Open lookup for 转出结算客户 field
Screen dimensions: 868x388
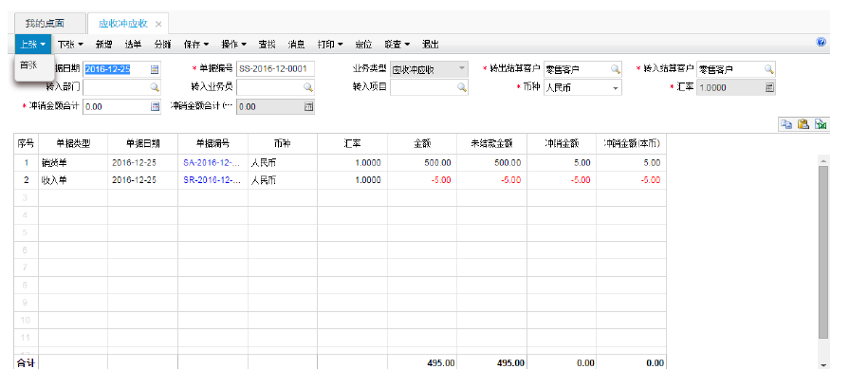click(615, 69)
